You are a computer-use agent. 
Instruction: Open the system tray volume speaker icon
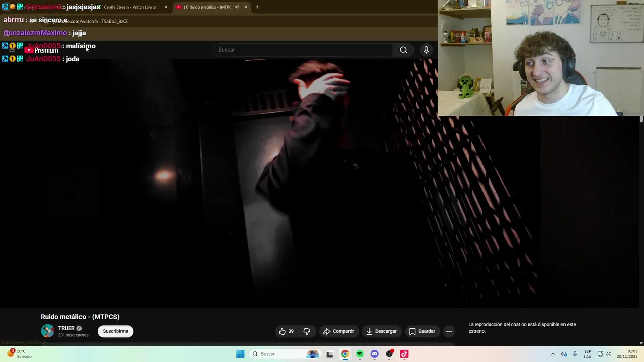608,354
